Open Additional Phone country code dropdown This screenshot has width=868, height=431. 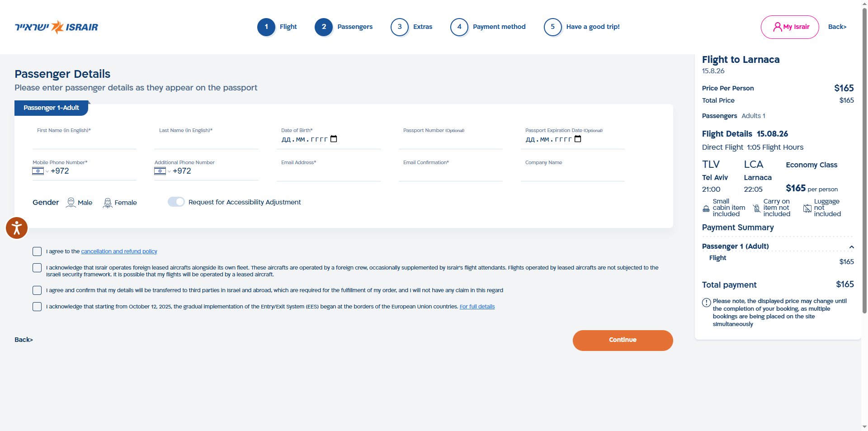pos(162,171)
